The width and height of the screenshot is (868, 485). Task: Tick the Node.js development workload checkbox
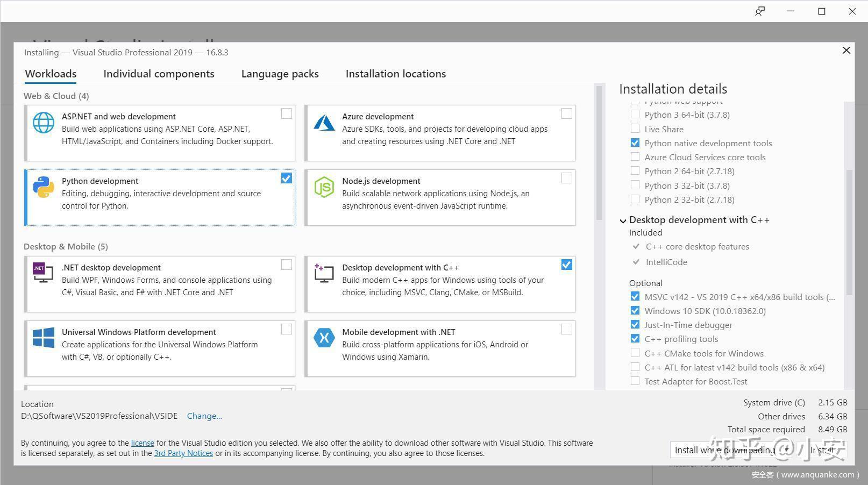(567, 178)
